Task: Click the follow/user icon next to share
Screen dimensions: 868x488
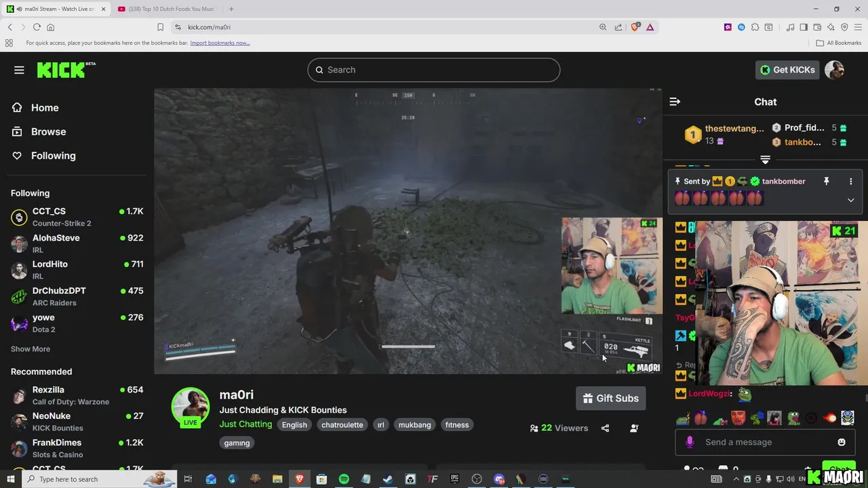Action: pos(634,428)
